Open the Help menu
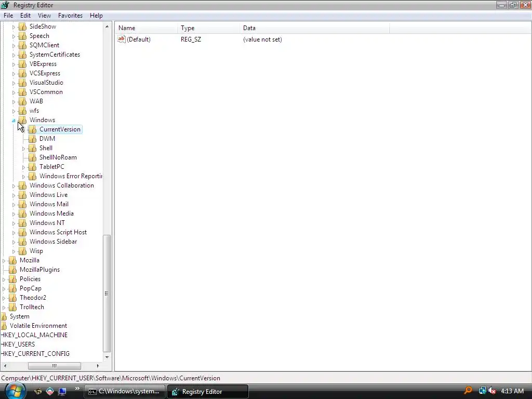 click(96, 16)
